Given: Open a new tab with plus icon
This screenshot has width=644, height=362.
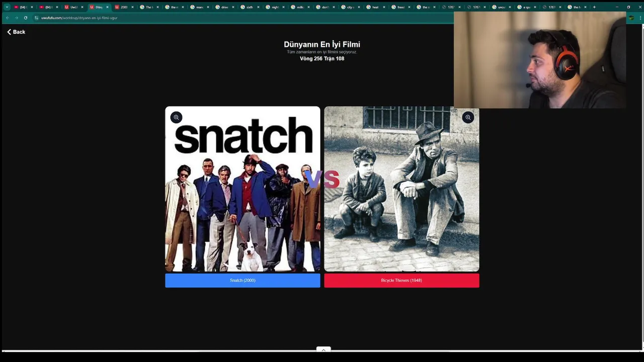Looking at the screenshot, I should [594, 7].
